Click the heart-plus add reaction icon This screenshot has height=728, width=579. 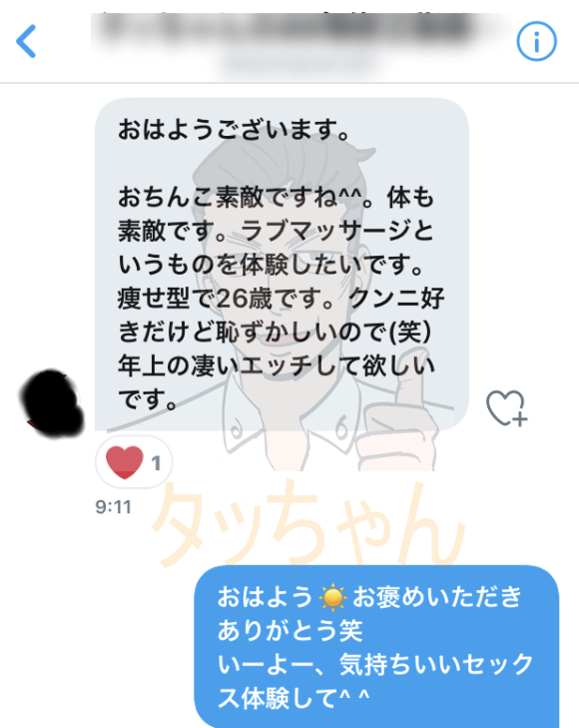(507, 408)
